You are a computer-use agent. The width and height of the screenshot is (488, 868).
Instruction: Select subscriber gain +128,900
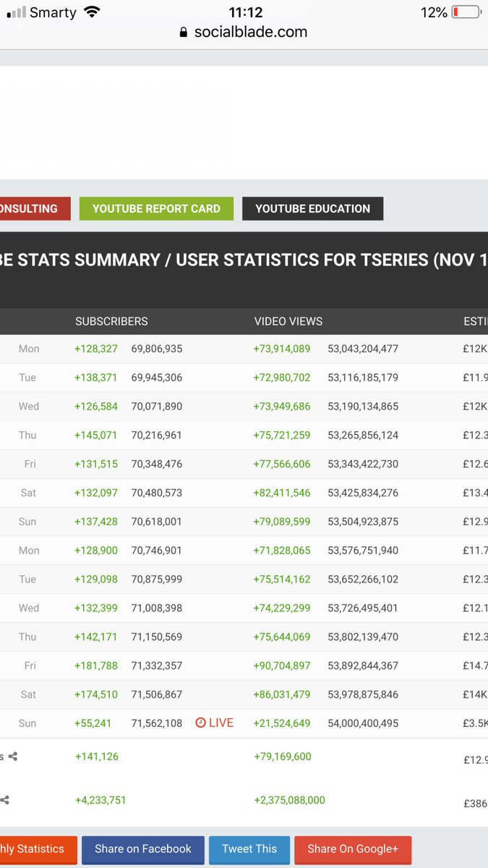click(x=96, y=550)
